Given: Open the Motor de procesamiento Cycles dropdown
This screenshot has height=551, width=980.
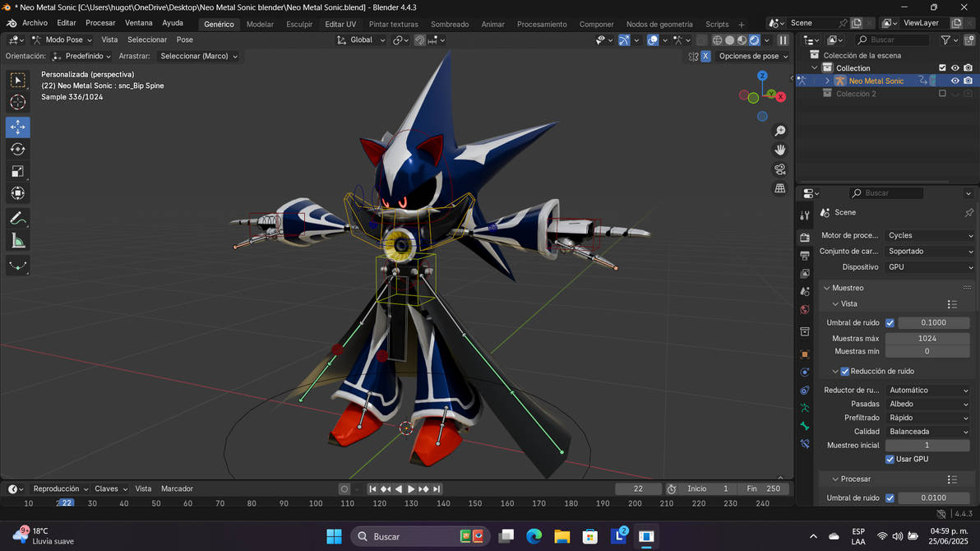Looking at the screenshot, I should pos(930,236).
